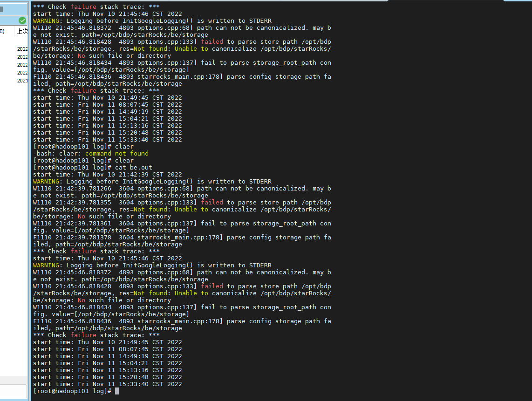Click the final root@hadoop101 prompt text
The height and width of the screenshot is (401, 532).
[x=72, y=391]
